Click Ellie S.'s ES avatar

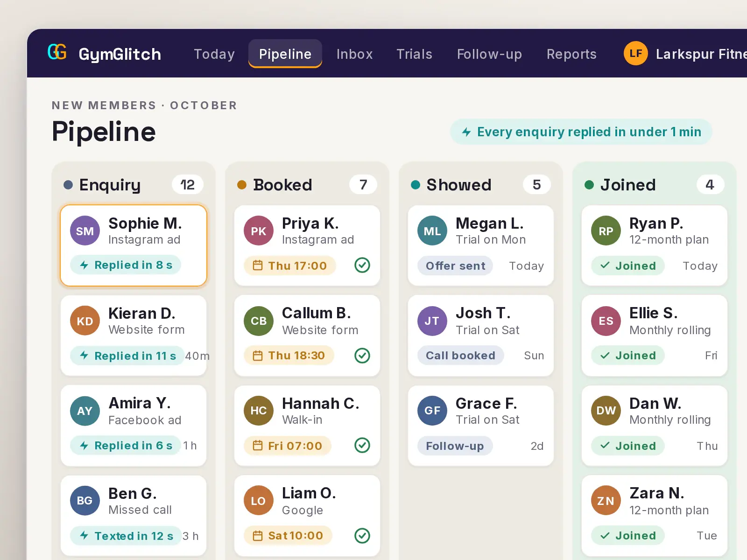point(606,321)
